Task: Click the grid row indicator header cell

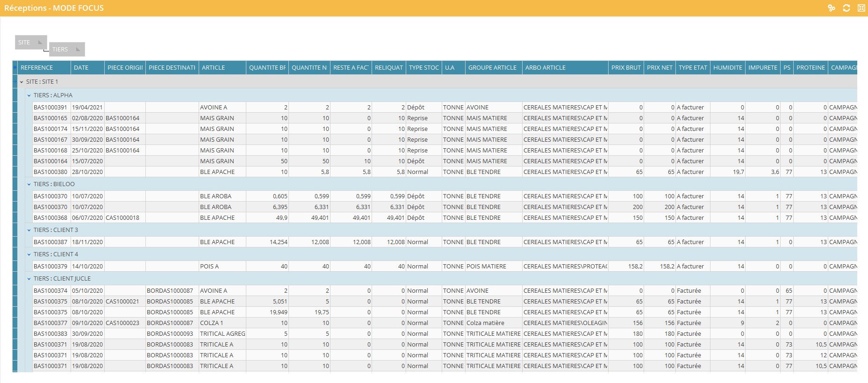Action: pos(15,68)
